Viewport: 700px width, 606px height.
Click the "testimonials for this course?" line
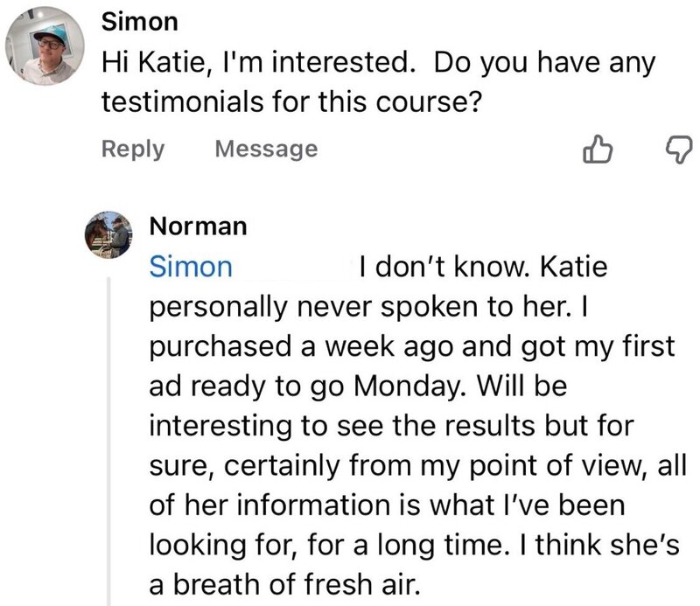293,102
